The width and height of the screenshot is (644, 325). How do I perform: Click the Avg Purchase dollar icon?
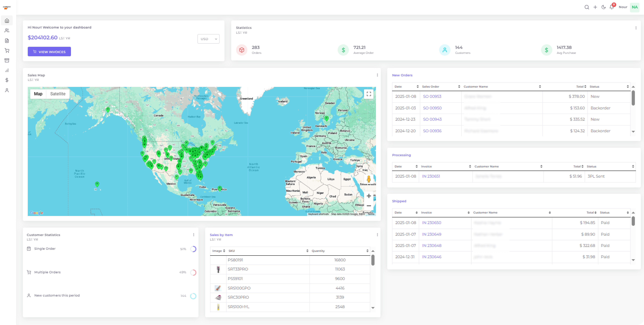(546, 50)
